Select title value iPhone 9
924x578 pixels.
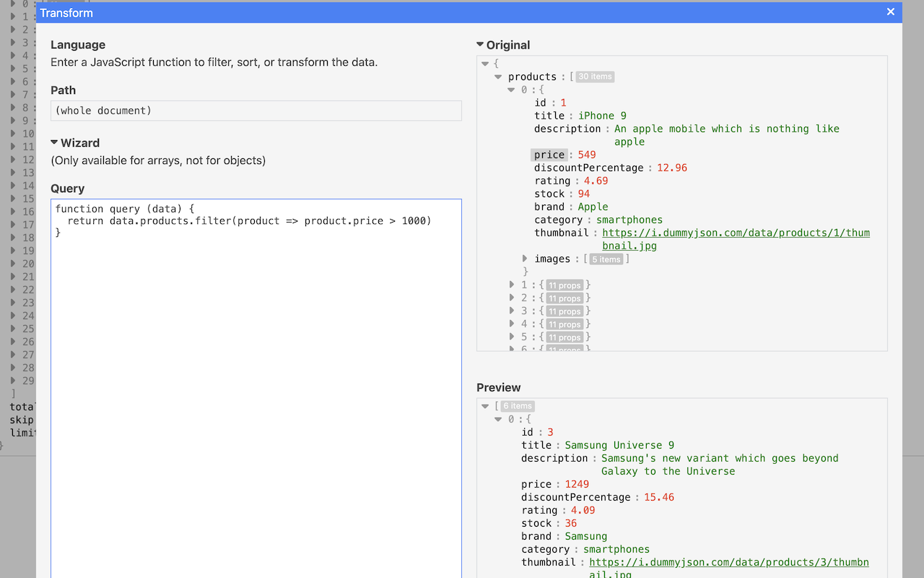tap(602, 116)
